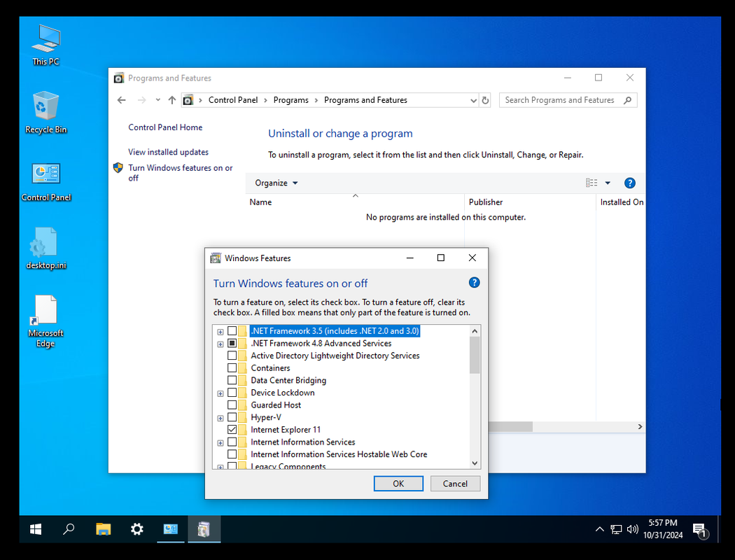Enable the Guarded Host checkbox
Screen dimensions: 735x560
[232, 405]
